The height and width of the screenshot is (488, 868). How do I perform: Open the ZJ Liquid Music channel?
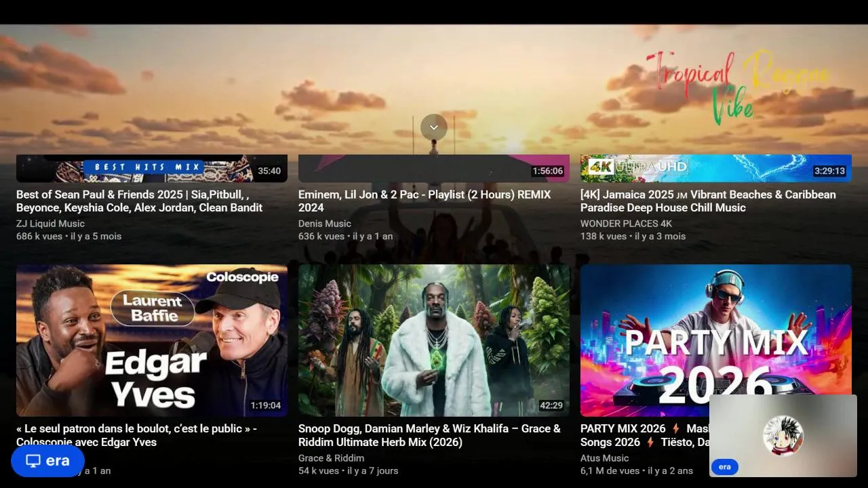click(x=50, y=224)
